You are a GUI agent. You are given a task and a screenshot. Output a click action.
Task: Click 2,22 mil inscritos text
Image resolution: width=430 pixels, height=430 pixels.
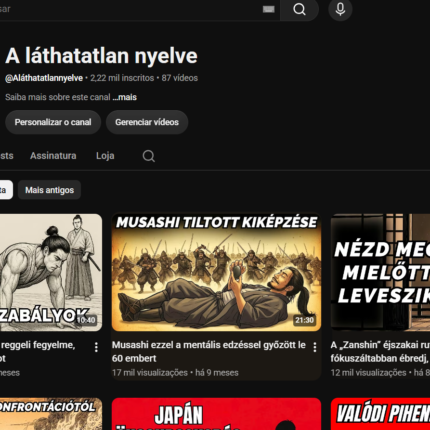click(122, 78)
